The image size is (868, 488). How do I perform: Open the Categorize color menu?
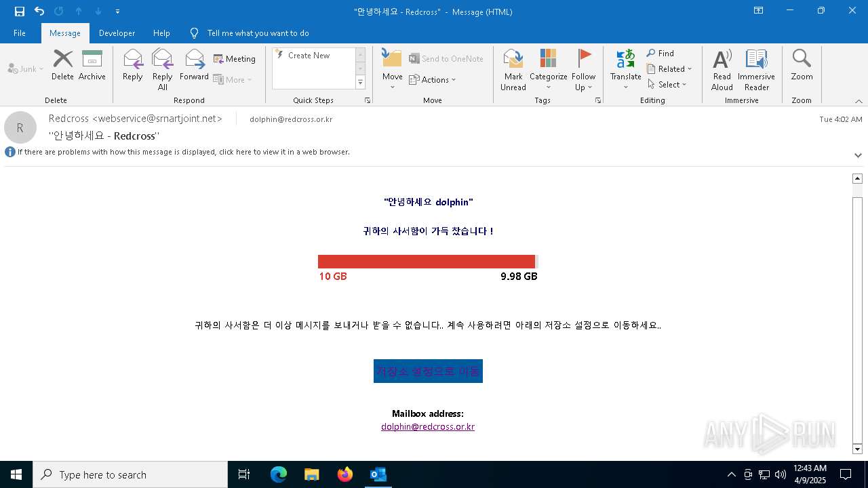click(549, 69)
